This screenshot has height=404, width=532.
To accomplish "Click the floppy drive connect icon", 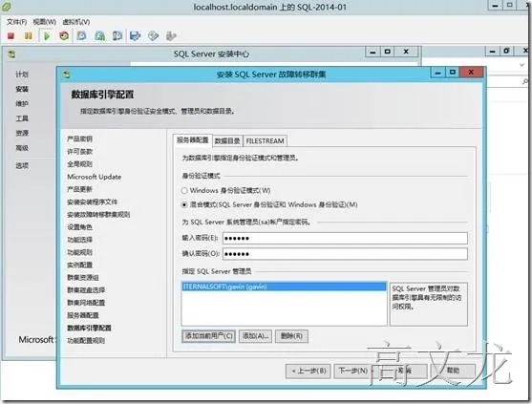I will click(136, 35).
